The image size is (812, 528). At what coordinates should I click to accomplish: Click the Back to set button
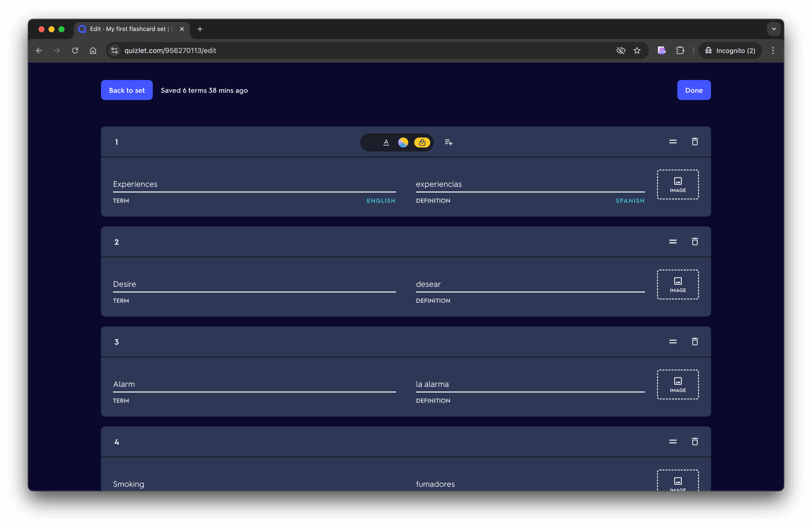tap(126, 90)
